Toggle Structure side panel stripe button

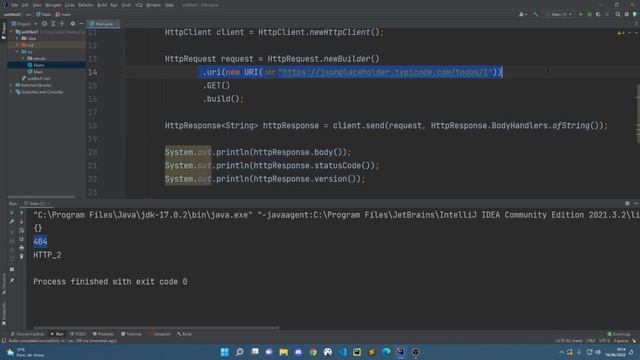click(x=4, y=283)
